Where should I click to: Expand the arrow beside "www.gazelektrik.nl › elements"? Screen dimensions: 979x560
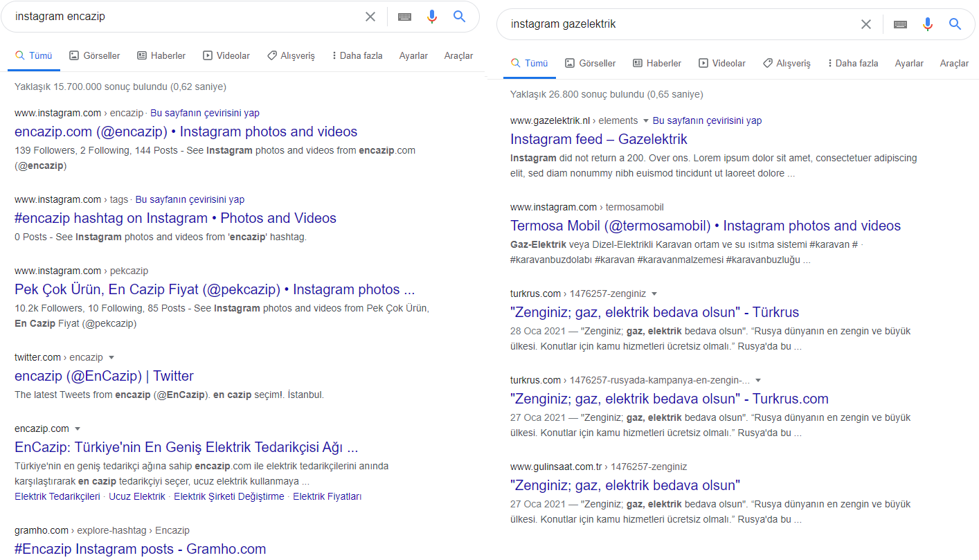646,121
